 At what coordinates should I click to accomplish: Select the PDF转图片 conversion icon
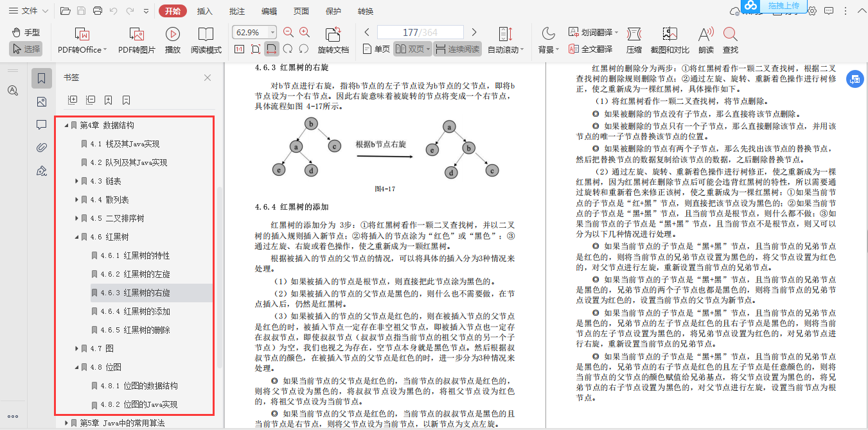click(136, 40)
